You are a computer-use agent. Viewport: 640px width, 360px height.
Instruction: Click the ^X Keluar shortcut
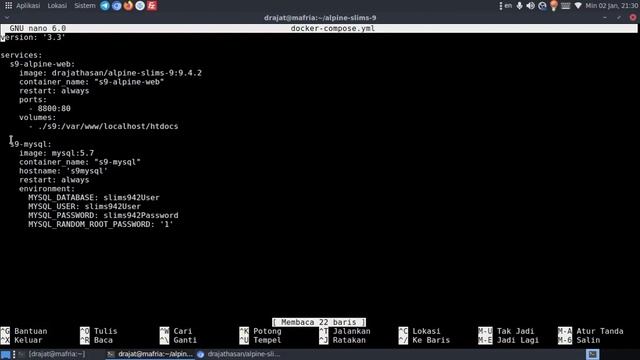pos(22,340)
